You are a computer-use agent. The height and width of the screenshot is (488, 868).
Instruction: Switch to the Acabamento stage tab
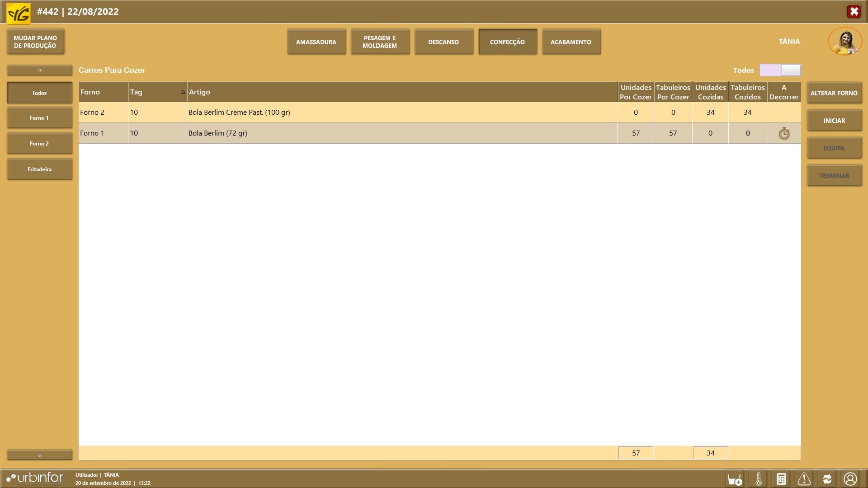point(571,42)
